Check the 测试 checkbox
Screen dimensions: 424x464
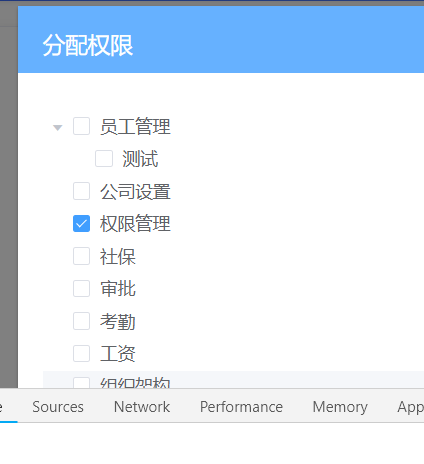click(x=104, y=158)
